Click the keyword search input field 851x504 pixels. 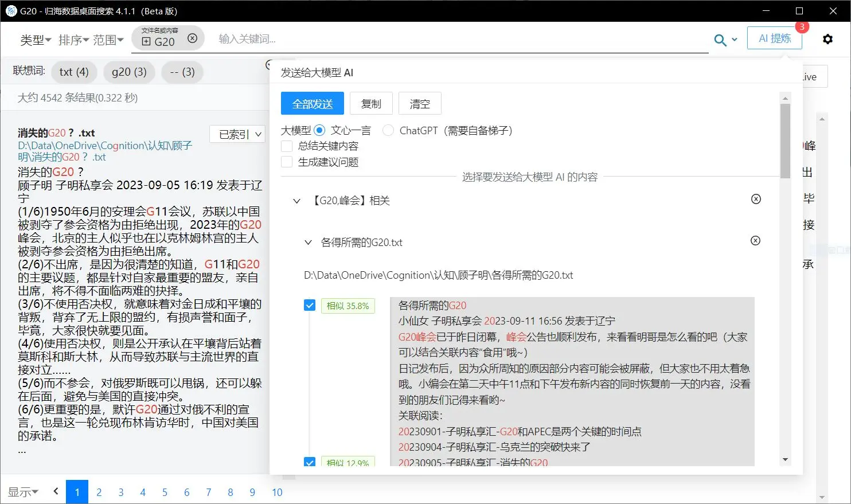pyautogui.click(x=459, y=39)
